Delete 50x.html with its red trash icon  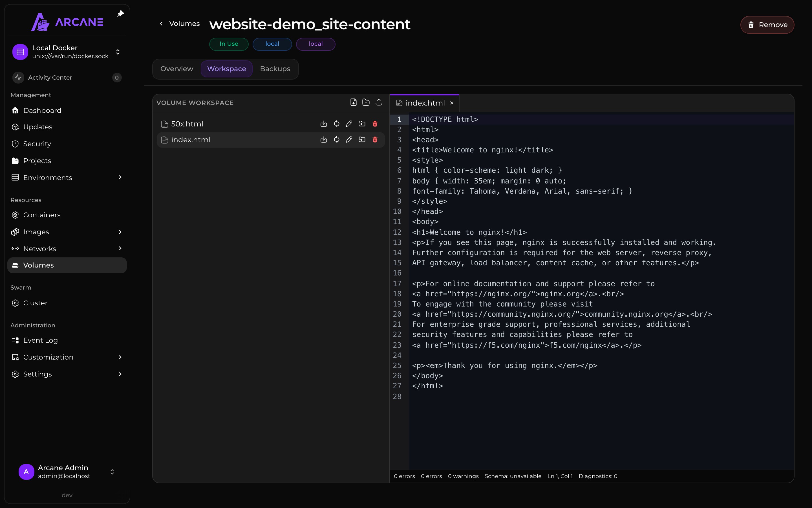tap(375, 124)
